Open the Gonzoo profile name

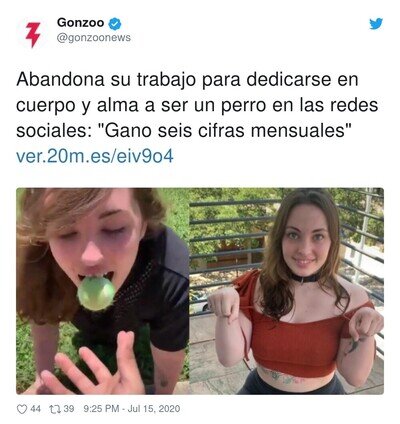click(80, 23)
